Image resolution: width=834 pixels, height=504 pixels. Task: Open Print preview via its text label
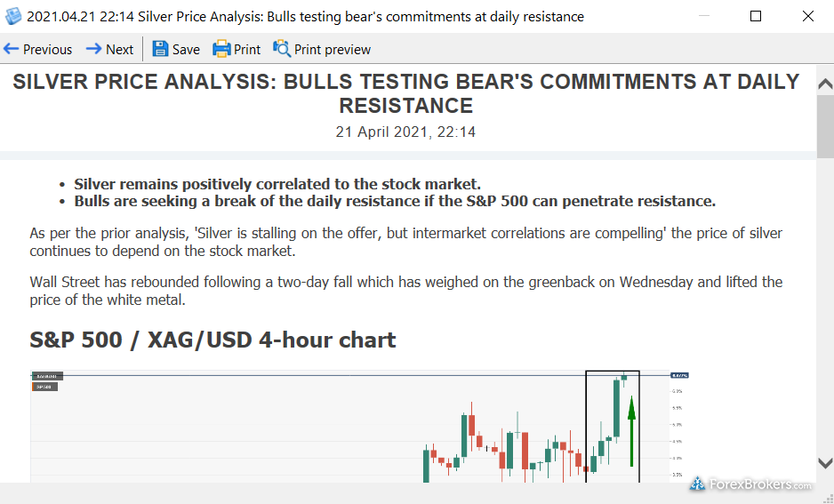[333, 50]
